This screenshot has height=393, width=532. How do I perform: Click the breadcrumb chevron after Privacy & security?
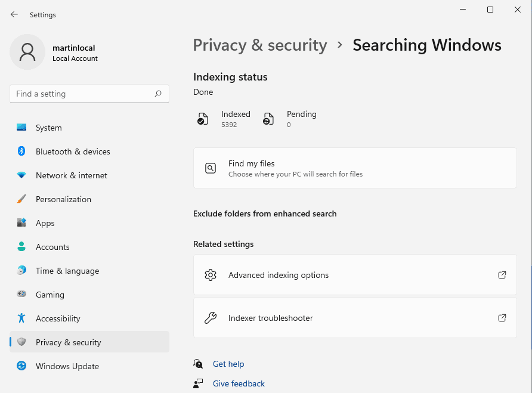coord(339,45)
